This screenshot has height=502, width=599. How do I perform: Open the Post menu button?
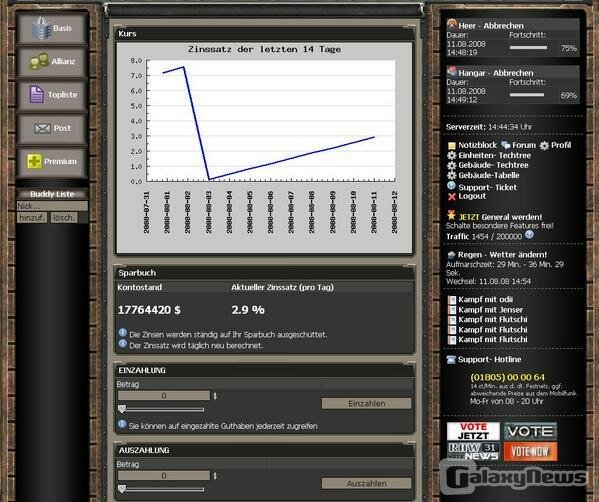tap(52, 128)
